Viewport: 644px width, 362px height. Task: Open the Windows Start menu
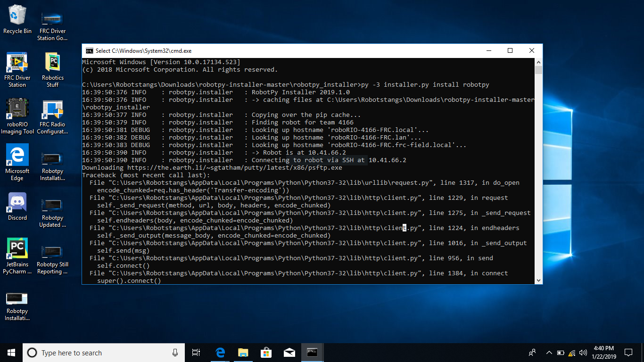pos(11,353)
